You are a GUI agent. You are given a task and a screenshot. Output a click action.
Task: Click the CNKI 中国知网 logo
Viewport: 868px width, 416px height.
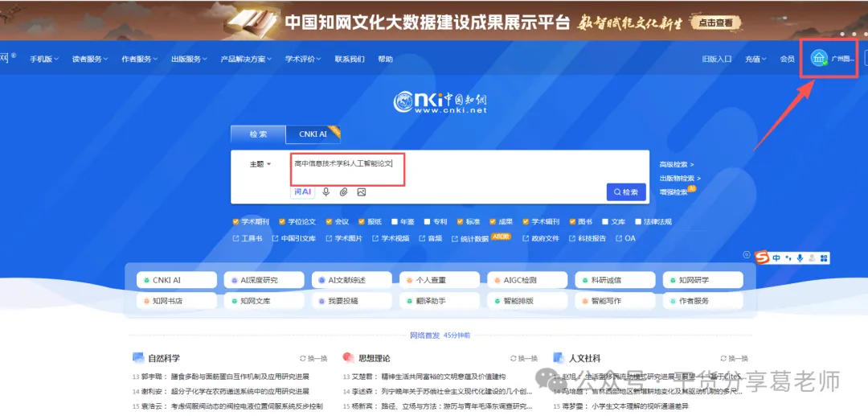[440, 102]
